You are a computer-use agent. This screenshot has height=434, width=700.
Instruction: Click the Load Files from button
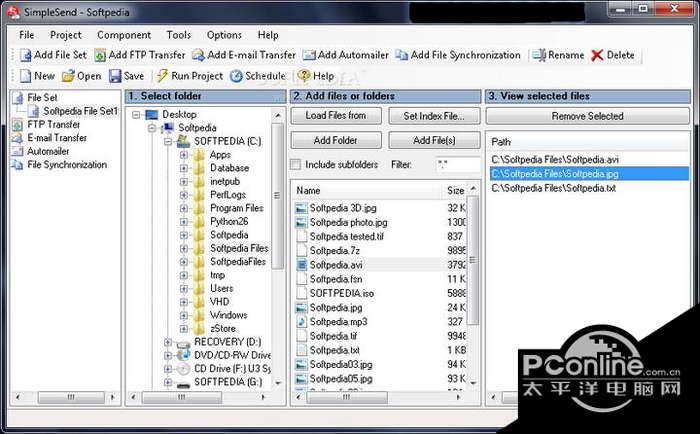(336, 116)
